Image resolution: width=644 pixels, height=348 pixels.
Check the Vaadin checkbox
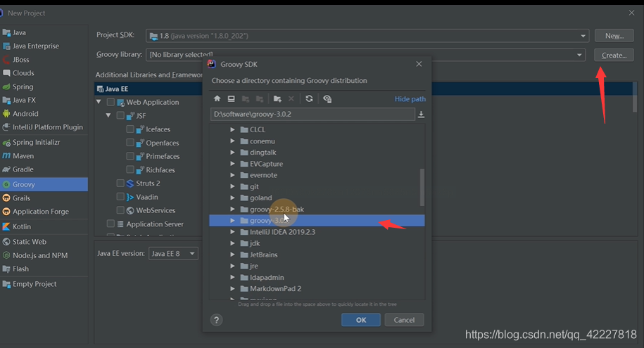tap(120, 197)
